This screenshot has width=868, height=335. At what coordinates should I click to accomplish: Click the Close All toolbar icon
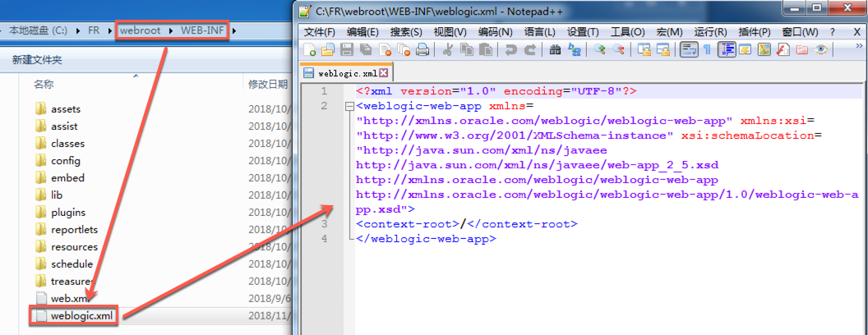[x=404, y=50]
